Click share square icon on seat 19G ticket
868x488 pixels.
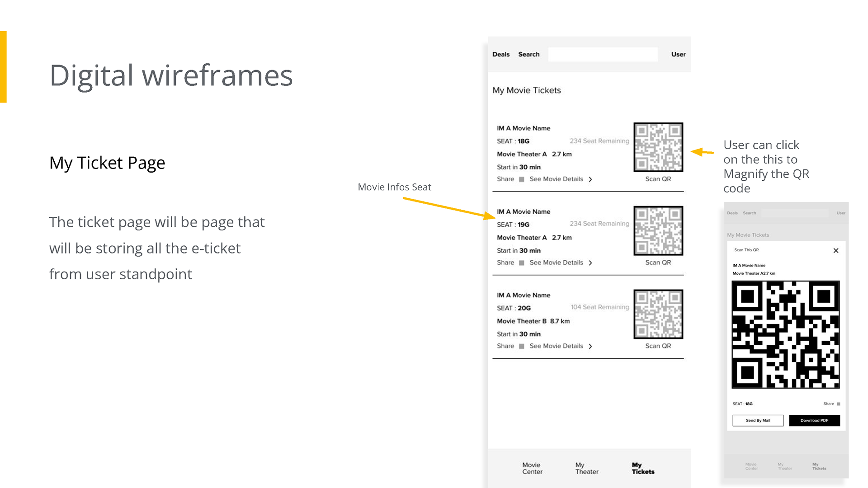click(x=521, y=263)
